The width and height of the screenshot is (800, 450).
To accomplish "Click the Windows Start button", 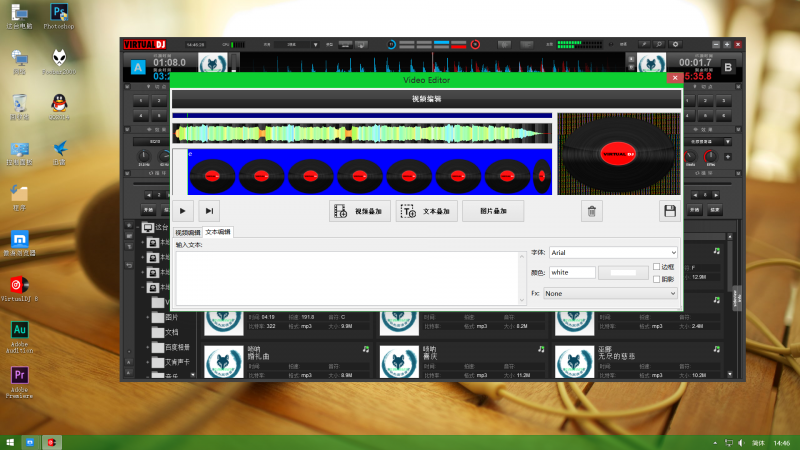I will (10, 442).
